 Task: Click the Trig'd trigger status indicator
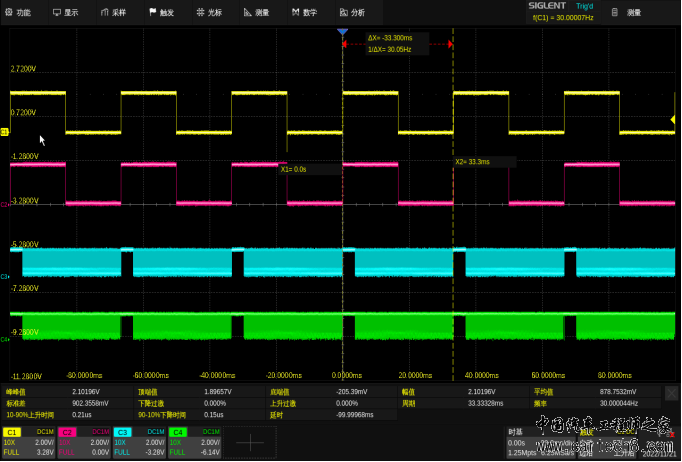pyautogui.click(x=584, y=6)
